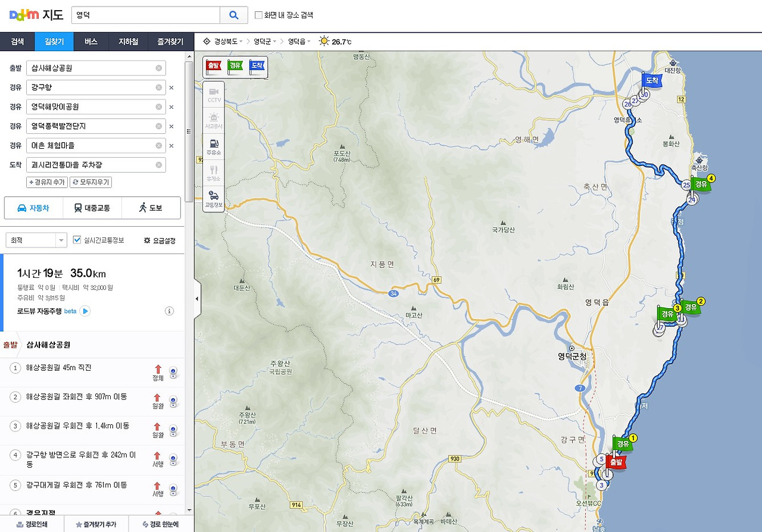This screenshot has width=762, height=532.
Task: Click the sunny weather icon
Action: (324, 41)
